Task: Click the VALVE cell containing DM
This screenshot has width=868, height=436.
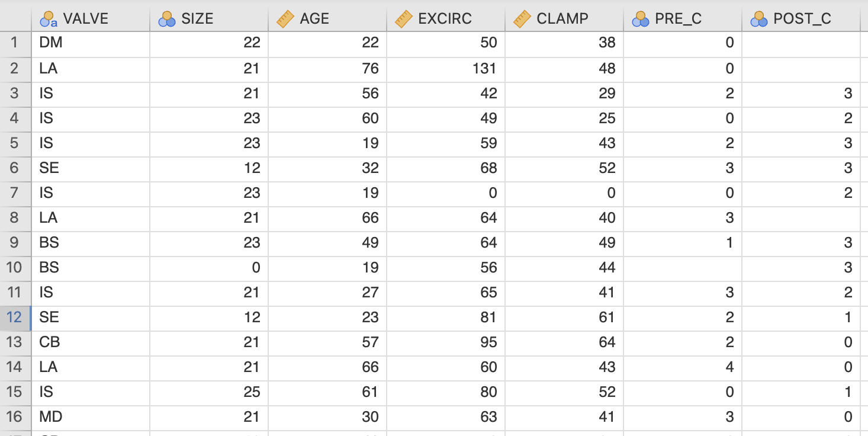Action: 91,43
